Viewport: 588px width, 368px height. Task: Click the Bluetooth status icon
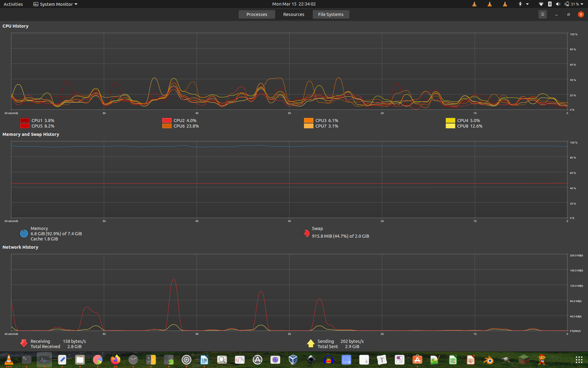point(550,4)
